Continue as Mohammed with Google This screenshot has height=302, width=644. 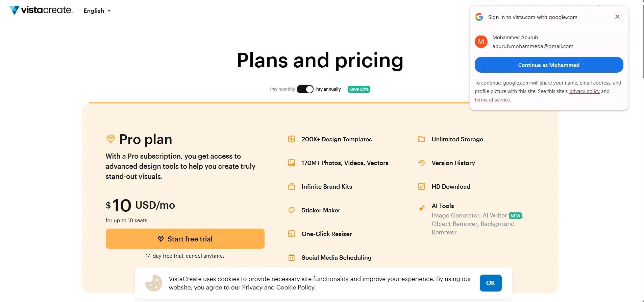(x=549, y=65)
